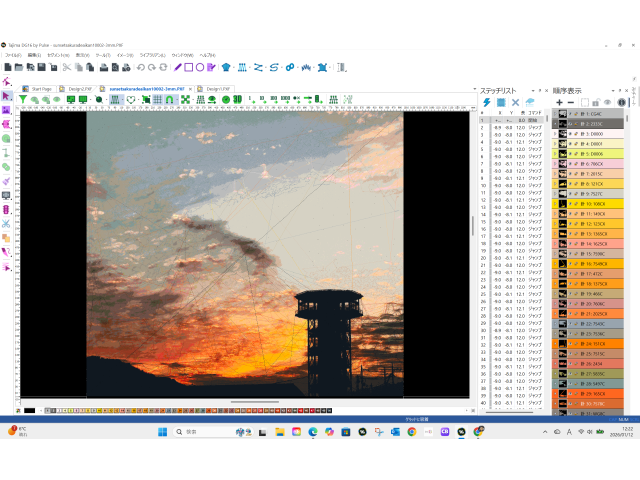Screen dimensions: 640x480
Task: Click the X delete icon in the stitch list
Action: click(515, 102)
